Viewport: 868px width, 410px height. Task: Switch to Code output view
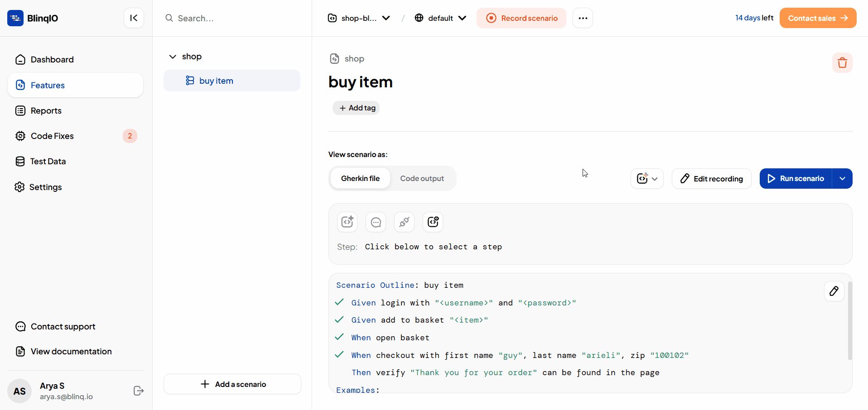[x=422, y=178]
